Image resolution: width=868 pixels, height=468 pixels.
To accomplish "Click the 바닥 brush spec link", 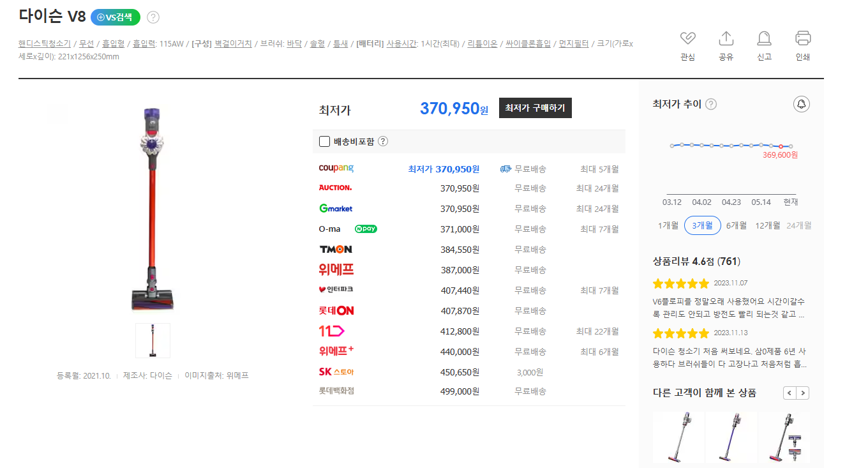I will (x=295, y=44).
